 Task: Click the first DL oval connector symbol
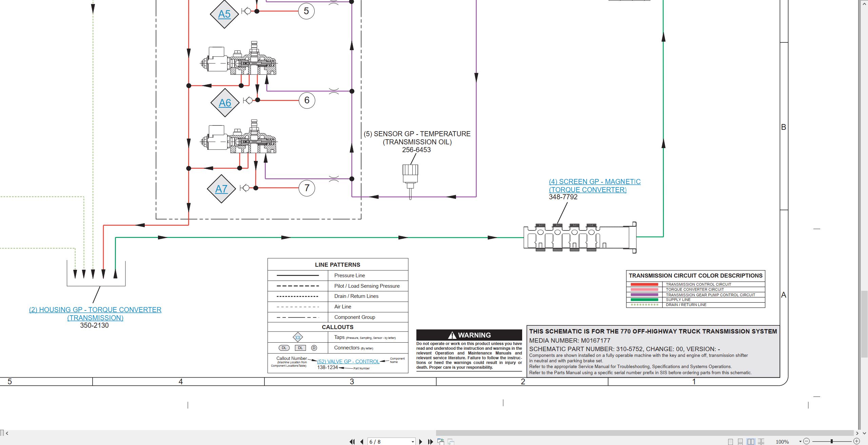tap(284, 348)
